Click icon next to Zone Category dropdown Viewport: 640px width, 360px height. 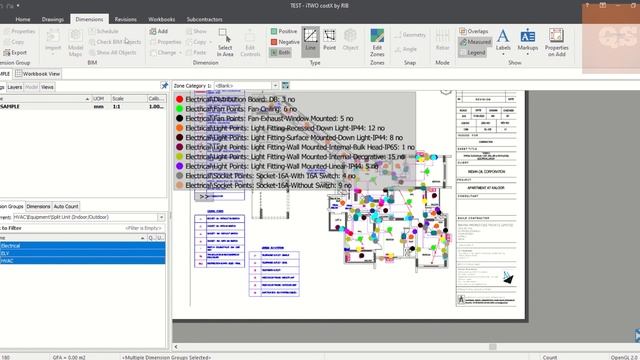click(x=285, y=85)
